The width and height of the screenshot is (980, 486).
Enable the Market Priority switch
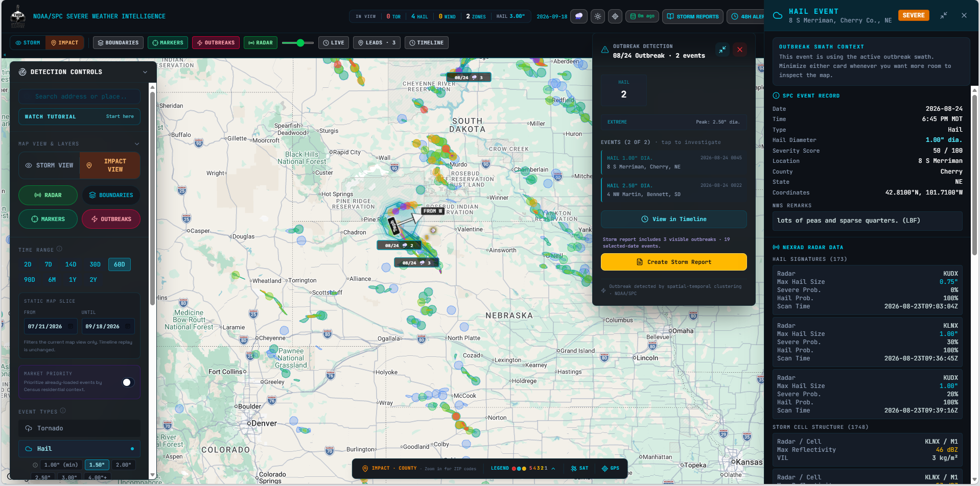click(128, 382)
